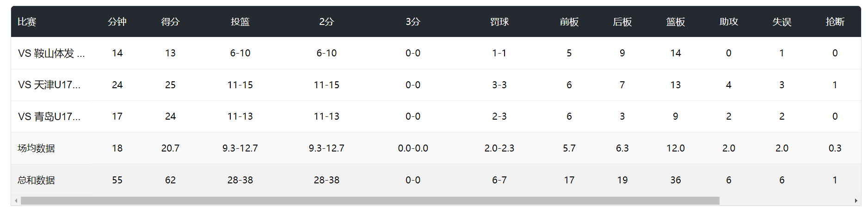Click the 投篮 column header
The image size is (868, 218).
(240, 22)
